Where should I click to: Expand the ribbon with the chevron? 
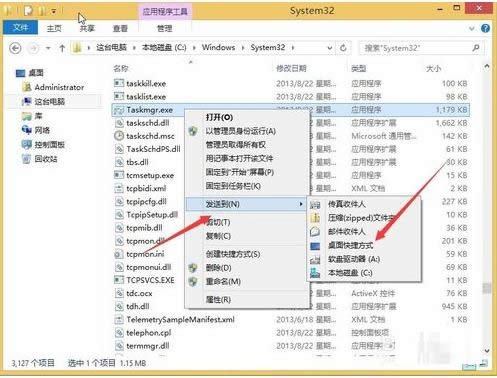click(472, 29)
